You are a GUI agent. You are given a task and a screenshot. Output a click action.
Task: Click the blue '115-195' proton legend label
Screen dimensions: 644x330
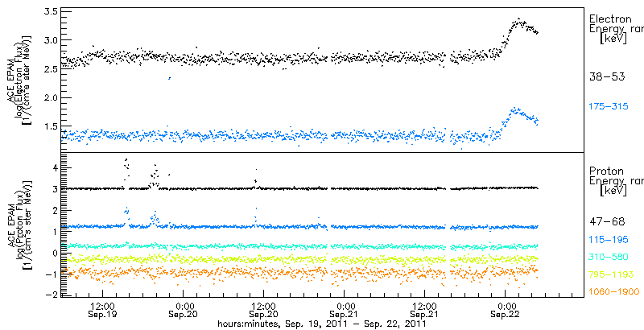click(609, 240)
